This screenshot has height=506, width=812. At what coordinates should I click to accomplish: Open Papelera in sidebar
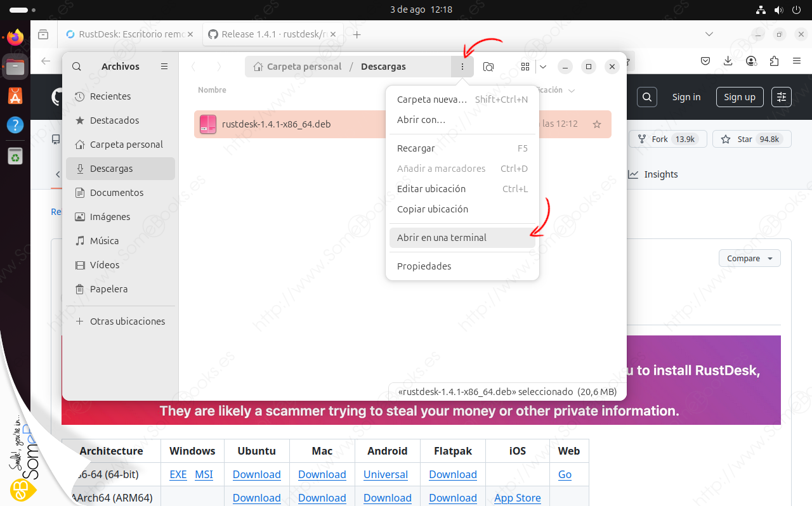click(121, 289)
